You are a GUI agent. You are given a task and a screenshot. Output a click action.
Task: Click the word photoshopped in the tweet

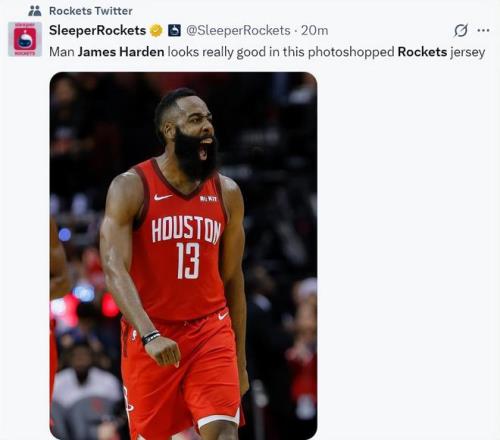click(x=351, y=52)
